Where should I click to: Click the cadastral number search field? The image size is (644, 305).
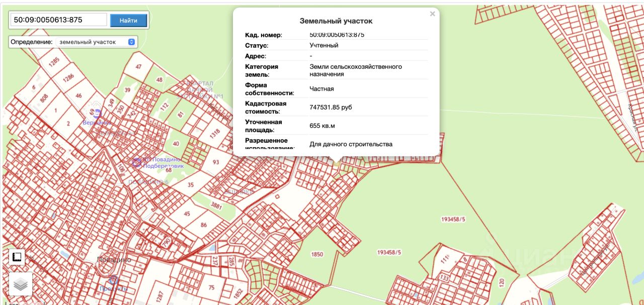(58, 20)
